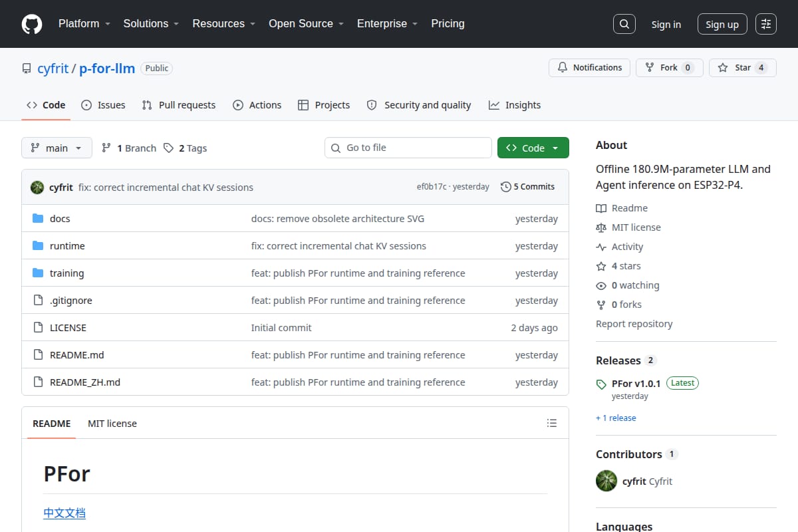
Task: Expand the Open Source menu
Action: [x=306, y=24]
